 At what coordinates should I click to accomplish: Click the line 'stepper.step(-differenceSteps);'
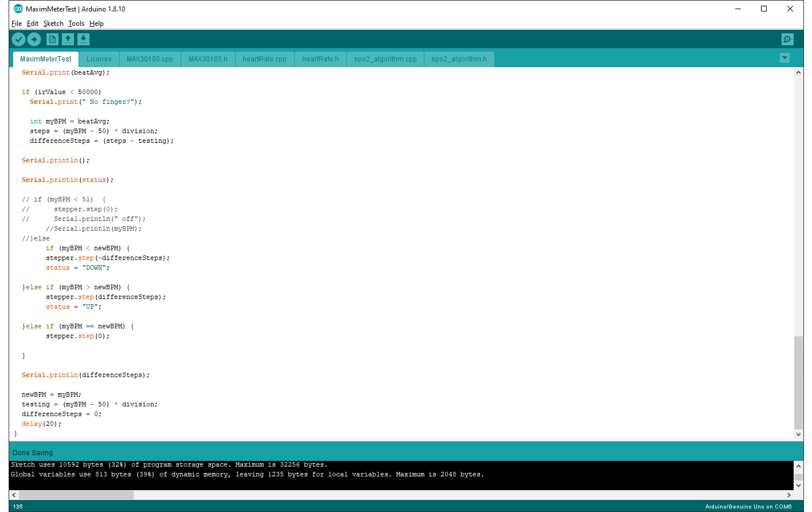[x=108, y=258]
